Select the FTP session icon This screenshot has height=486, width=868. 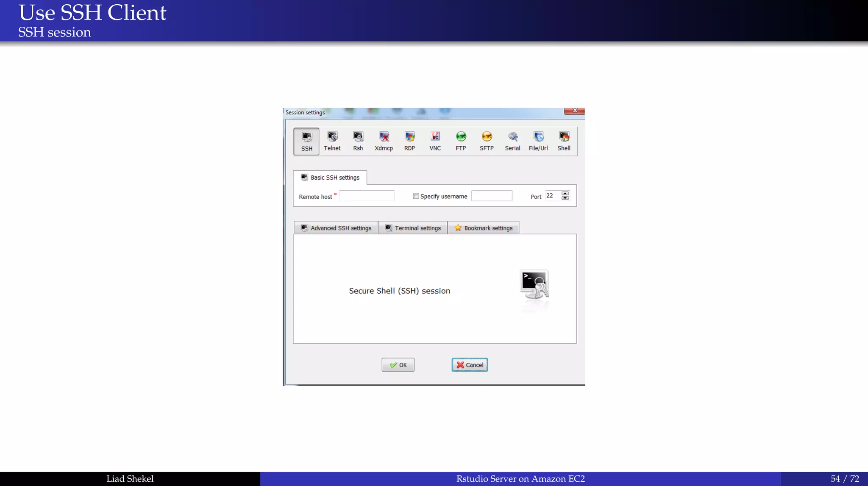(x=461, y=142)
